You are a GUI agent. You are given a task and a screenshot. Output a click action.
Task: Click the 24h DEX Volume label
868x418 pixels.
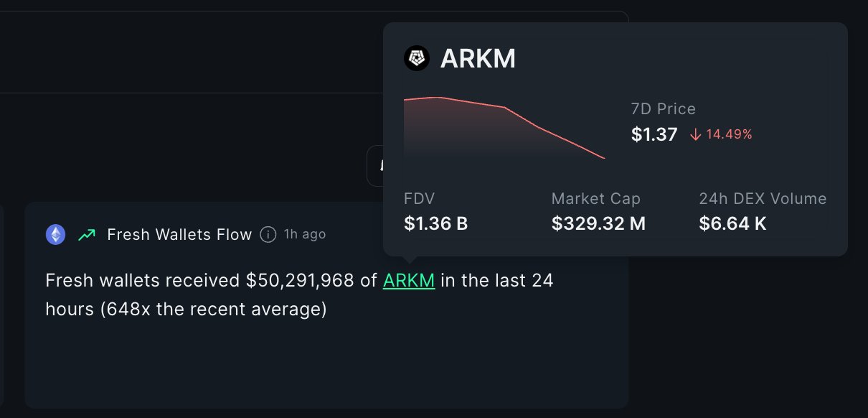click(x=763, y=199)
